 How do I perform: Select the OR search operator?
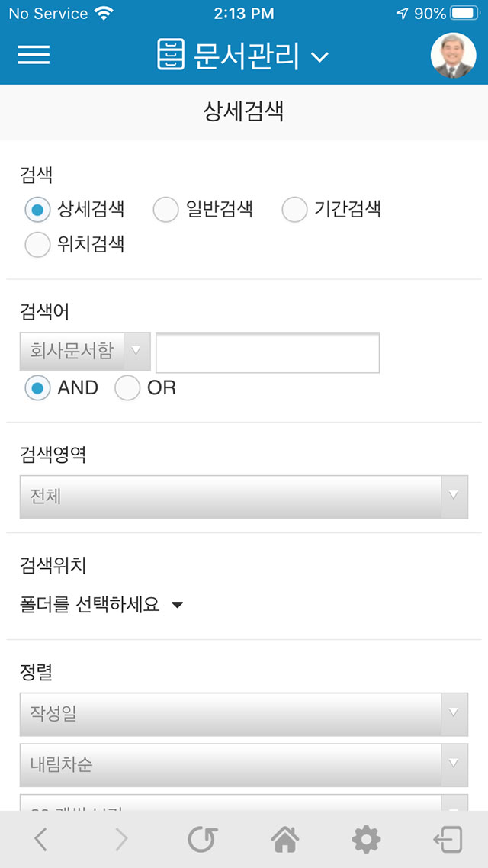127,388
